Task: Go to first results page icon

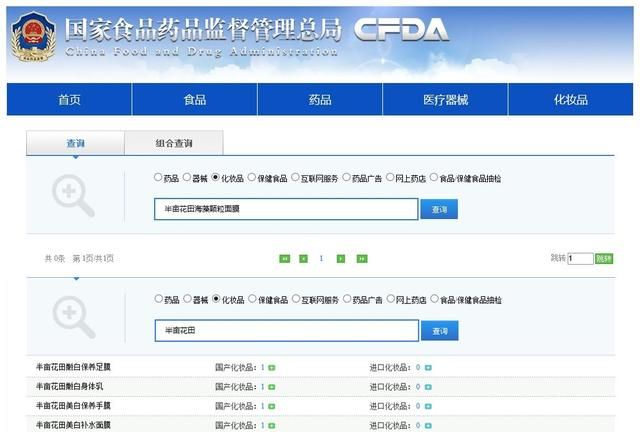Action: click(x=284, y=258)
